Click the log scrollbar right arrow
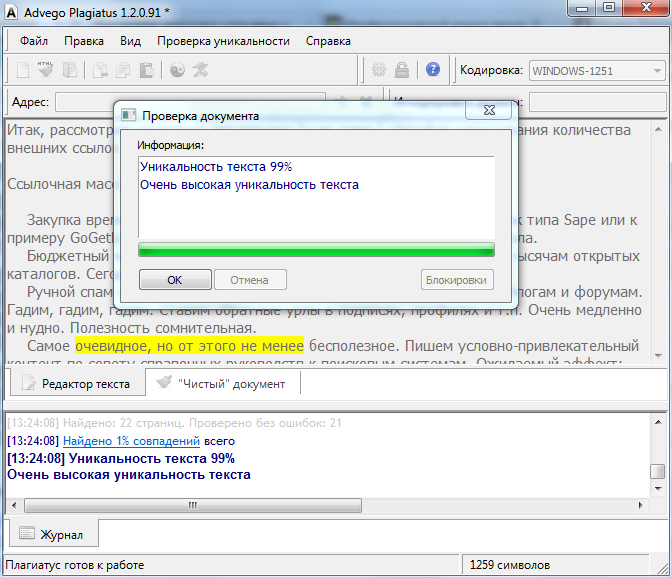The image size is (672, 578). point(641,505)
